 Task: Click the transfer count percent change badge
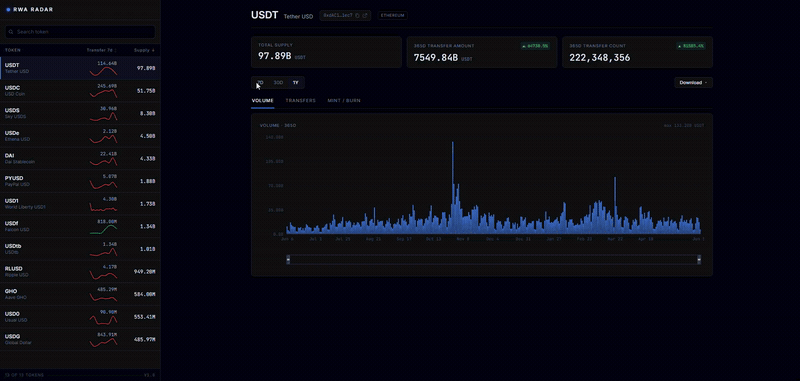point(691,46)
